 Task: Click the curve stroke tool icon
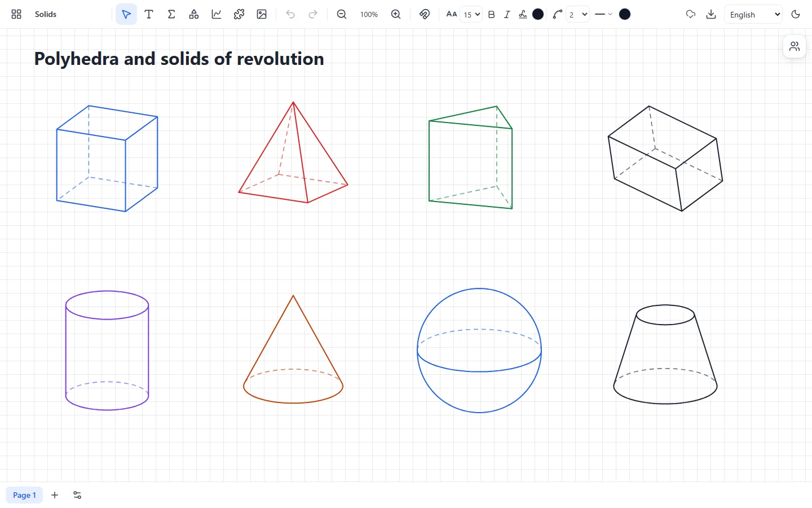click(558, 14)
